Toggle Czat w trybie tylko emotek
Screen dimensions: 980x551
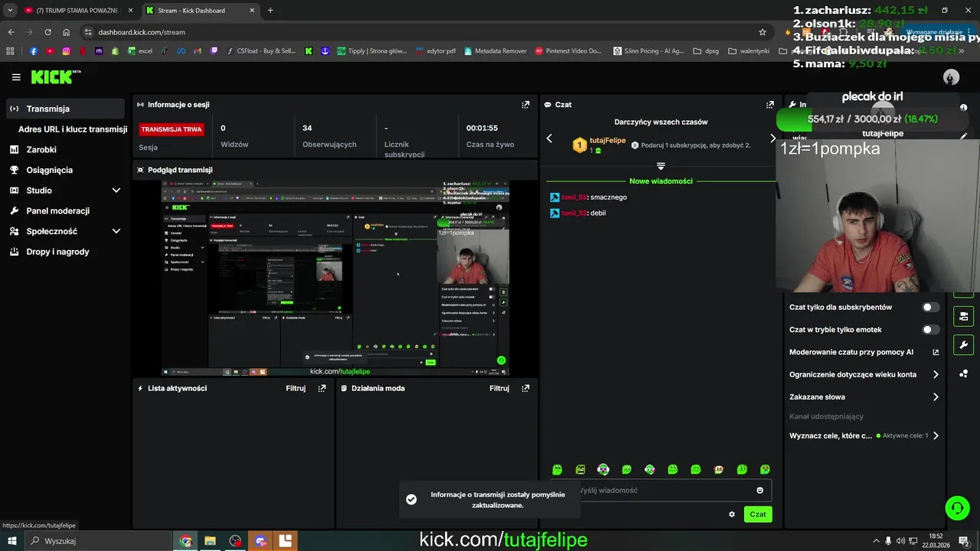click(930, 330)
